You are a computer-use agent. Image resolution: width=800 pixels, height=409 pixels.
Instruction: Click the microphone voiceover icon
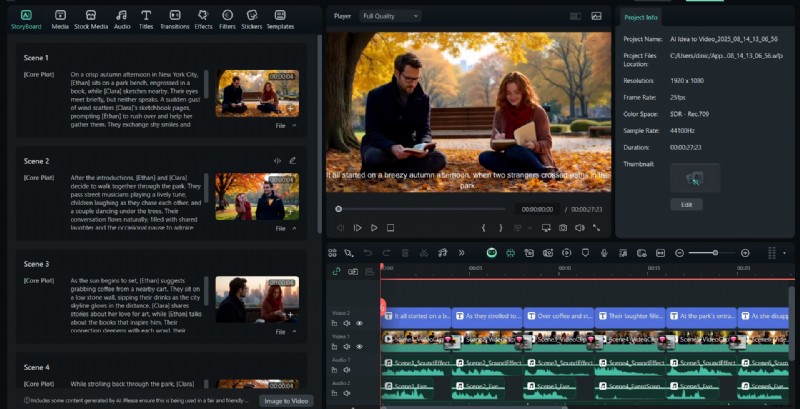(604, 253)
